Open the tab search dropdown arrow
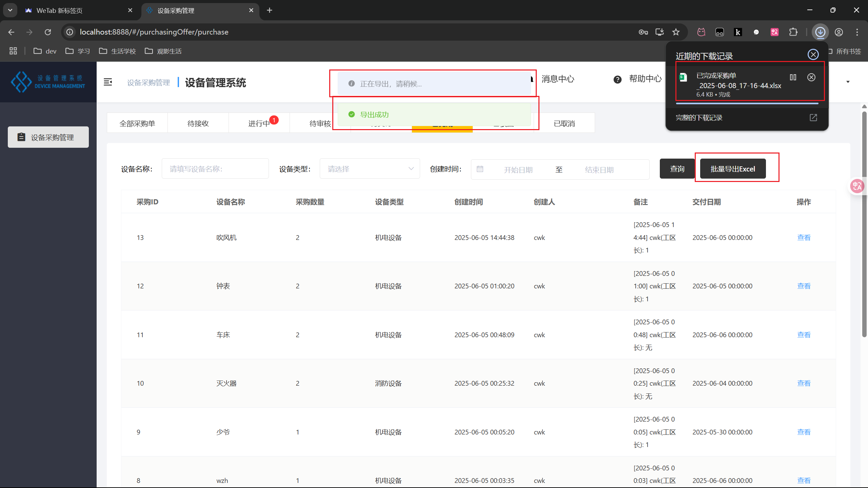Image resolution: width=868 pixels, height=488 pixels. point(10,10)
